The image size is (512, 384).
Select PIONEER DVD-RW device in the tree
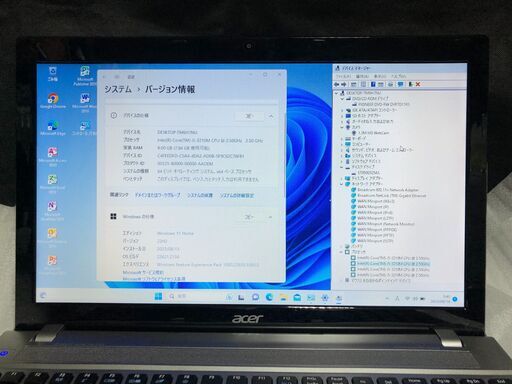pos(380,104)
